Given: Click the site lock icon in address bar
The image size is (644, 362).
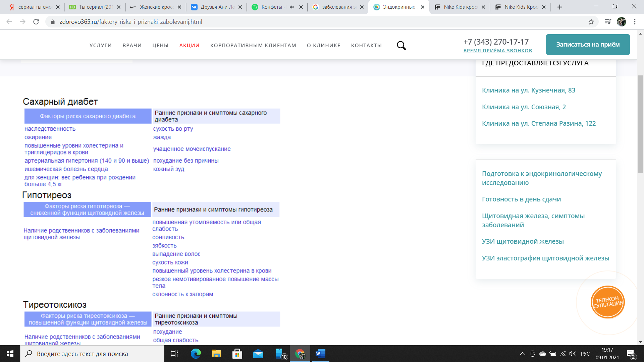Looking at the screenshot, I should [x=53, y=22].
